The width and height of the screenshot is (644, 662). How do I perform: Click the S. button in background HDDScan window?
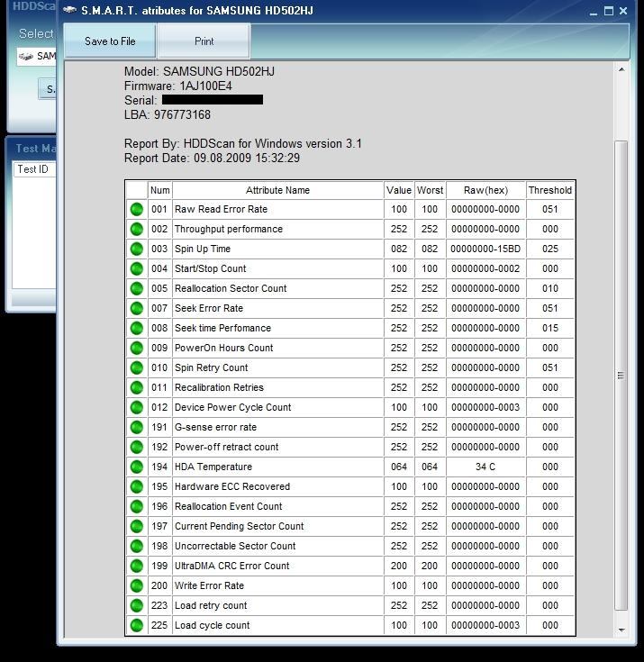pos(48,89)
